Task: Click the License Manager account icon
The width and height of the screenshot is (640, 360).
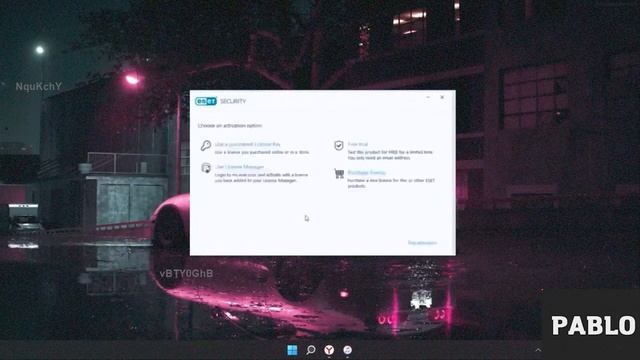Action: click(x=206, y=168)
